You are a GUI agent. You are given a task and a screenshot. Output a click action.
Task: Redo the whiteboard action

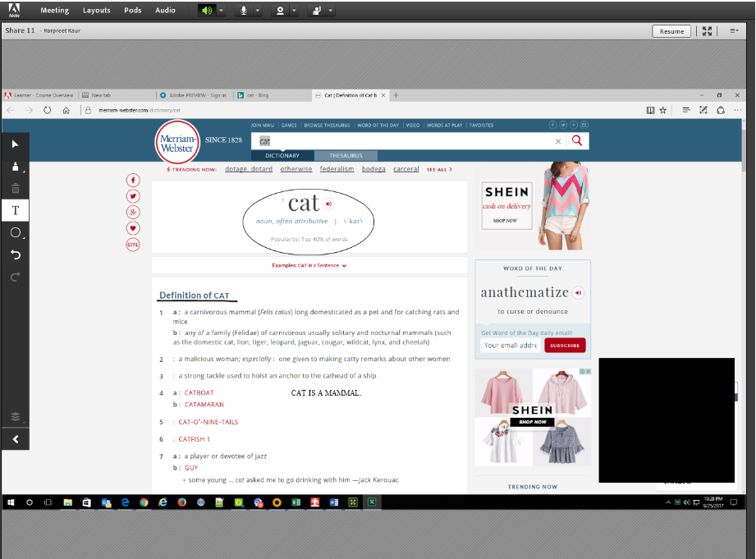[x=15, y=277]
